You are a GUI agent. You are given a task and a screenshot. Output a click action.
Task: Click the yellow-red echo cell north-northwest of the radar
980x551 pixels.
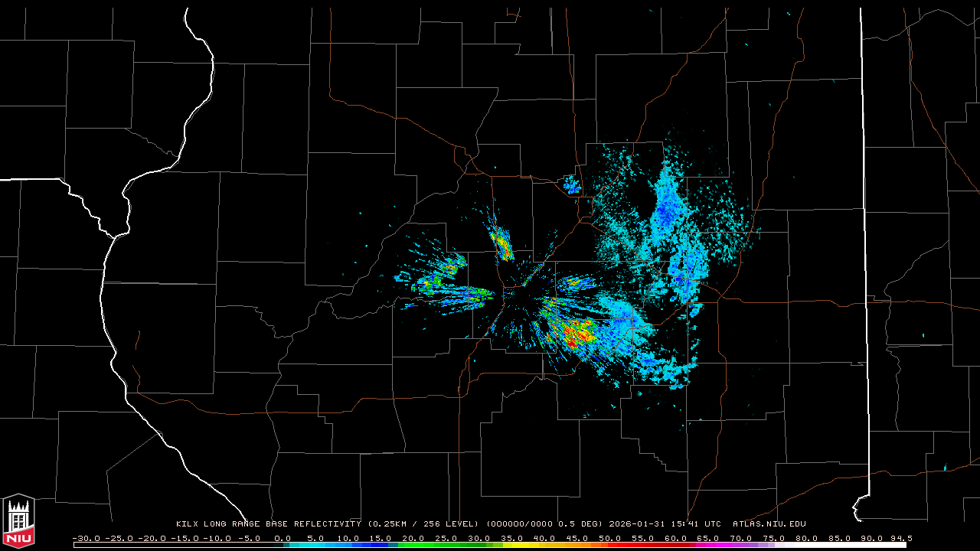[x=501, y=243]
